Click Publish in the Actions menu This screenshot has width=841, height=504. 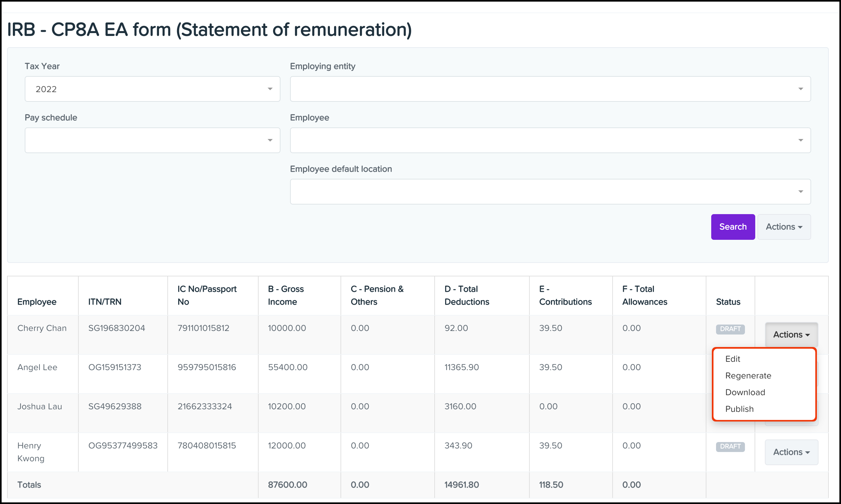click(739, 409)
